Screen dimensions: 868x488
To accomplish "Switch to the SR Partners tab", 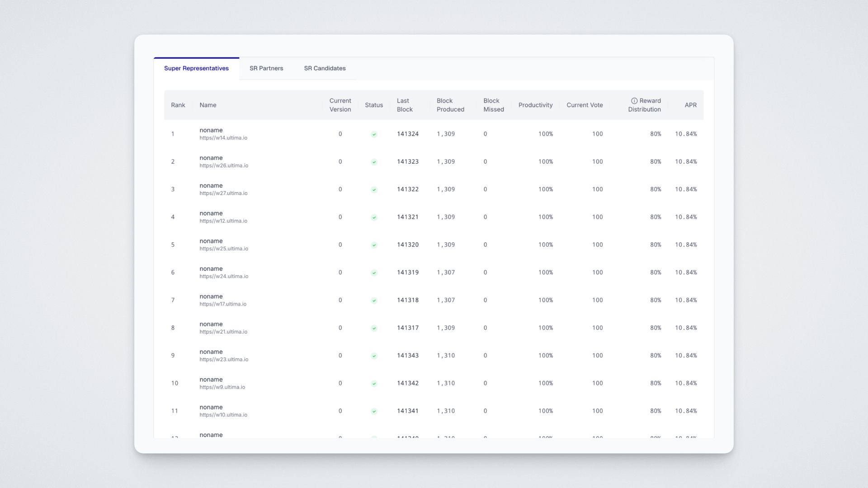I will (x=266, y=68).
